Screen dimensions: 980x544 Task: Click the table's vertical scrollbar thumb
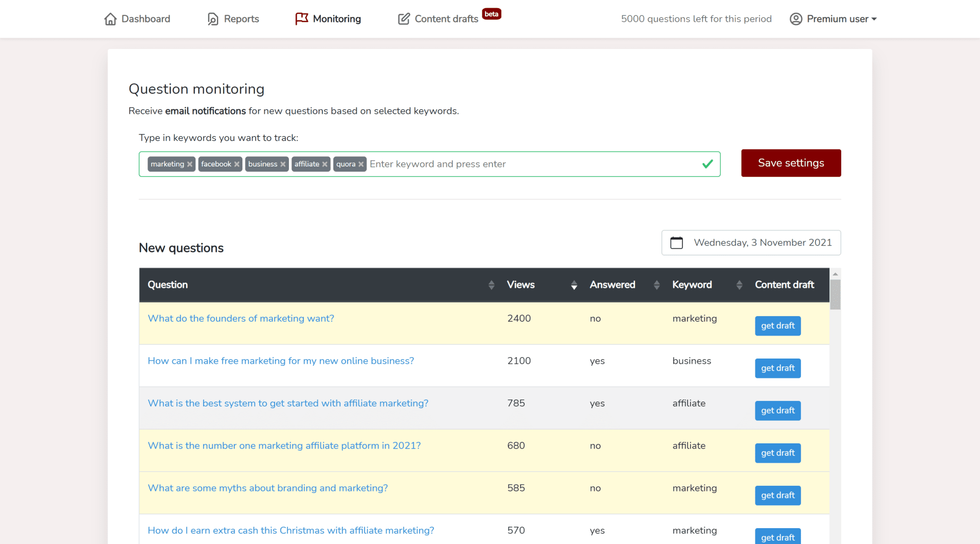point(835,294)
